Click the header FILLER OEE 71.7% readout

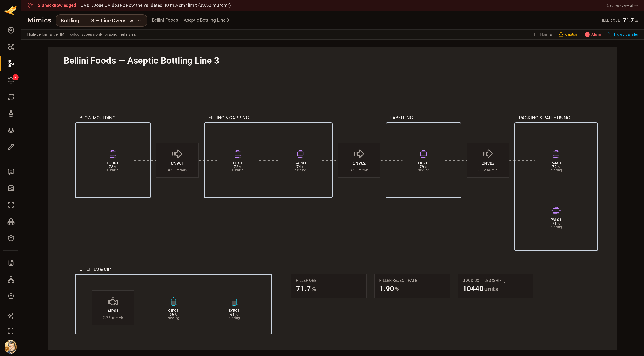[x=618, y=20]
